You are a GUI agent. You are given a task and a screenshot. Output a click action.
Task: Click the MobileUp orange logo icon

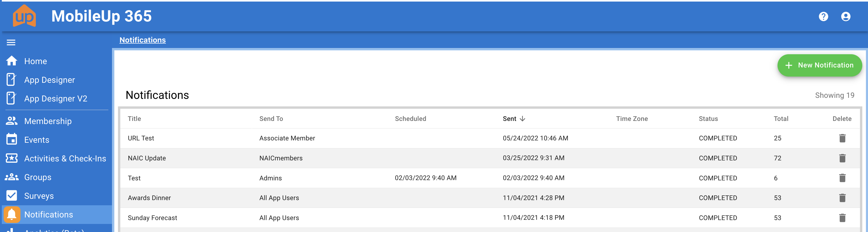pyautogui.click(x=24, y=16)
